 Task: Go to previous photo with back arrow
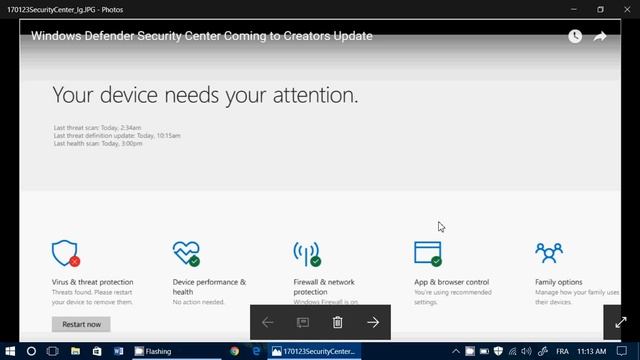pos(268,322)
